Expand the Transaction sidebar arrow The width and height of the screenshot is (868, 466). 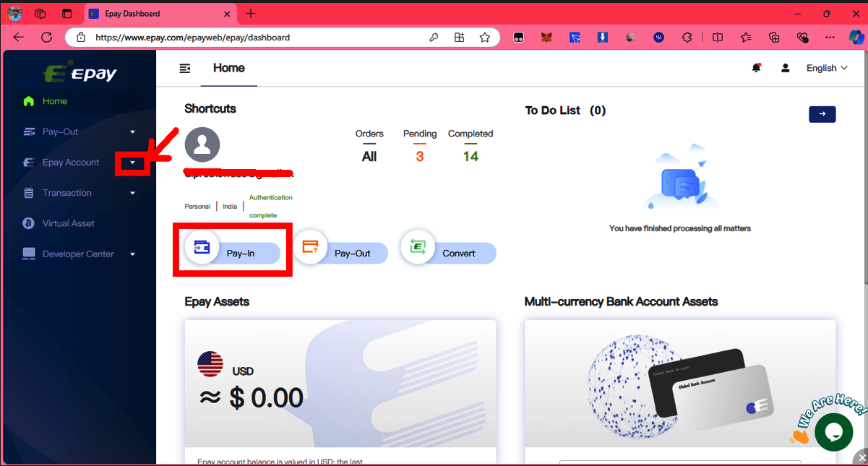(x=132, y=193)
